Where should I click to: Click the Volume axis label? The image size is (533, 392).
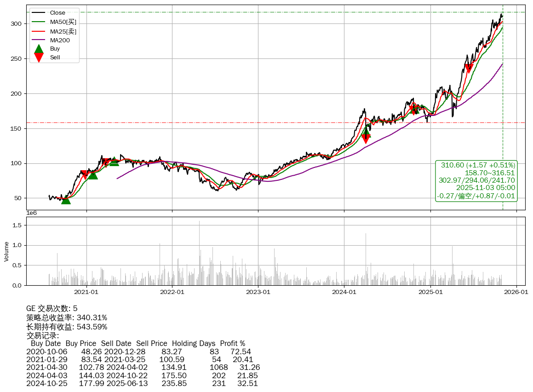coord(6,251)
